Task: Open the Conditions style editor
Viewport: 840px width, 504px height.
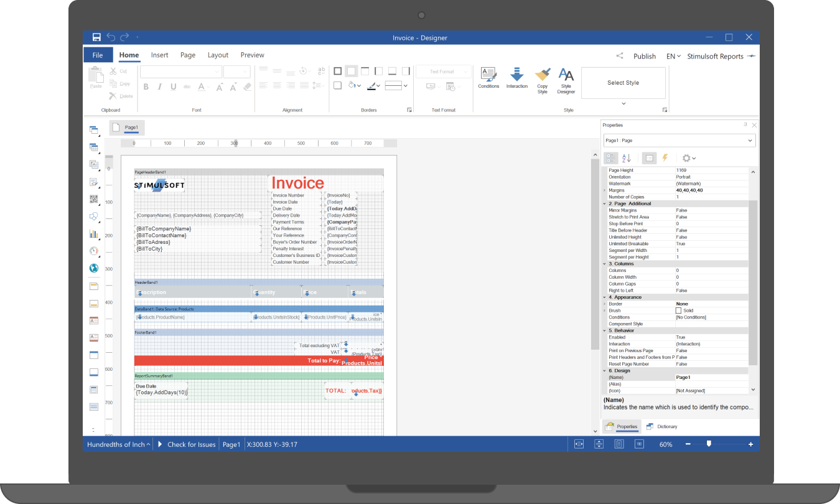Action: point(488,78)
